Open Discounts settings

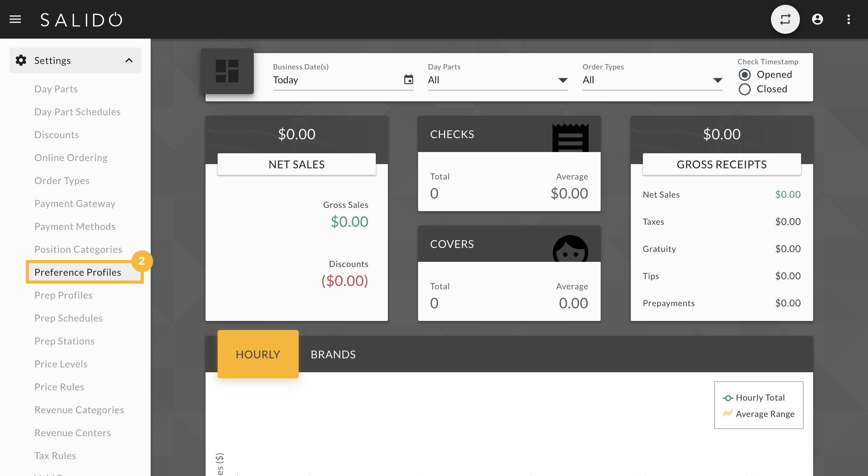coord(57,135)
